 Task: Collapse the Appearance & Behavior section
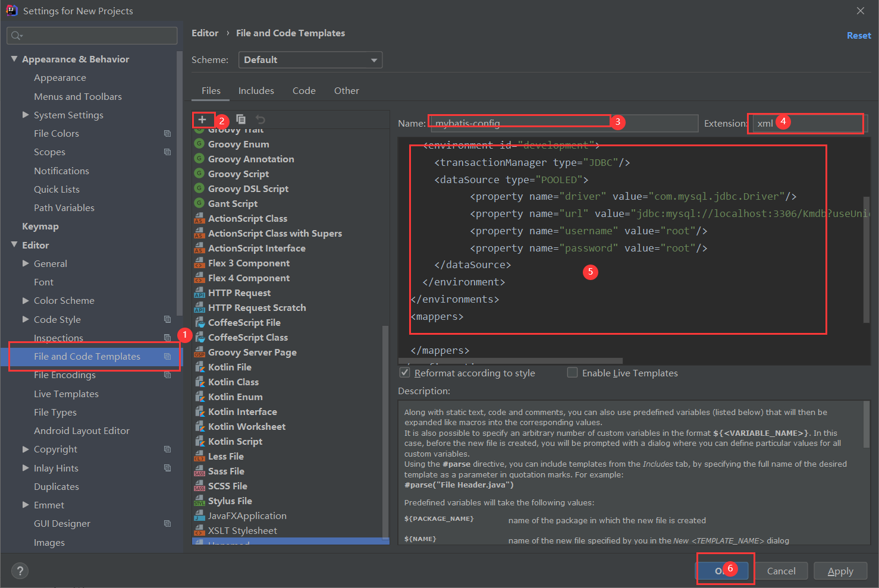(x=14, y=59)
